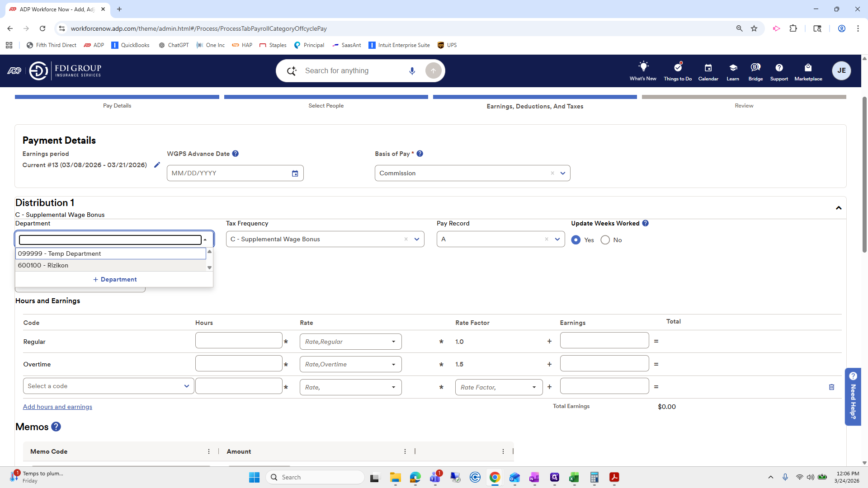Image resolution: width=868 pixels, height=488 pixels.
Task: Collapse the Distribution 1 section
Action: click(838, 208)
